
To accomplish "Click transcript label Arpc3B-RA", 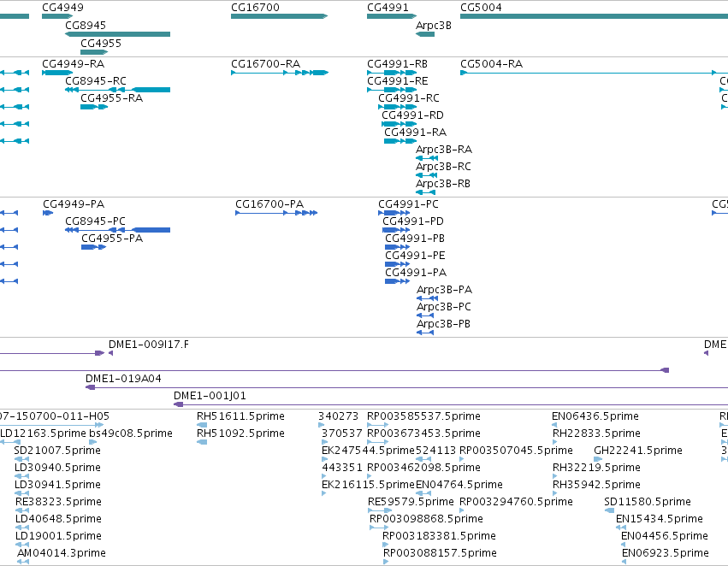I will pos(444,150).
